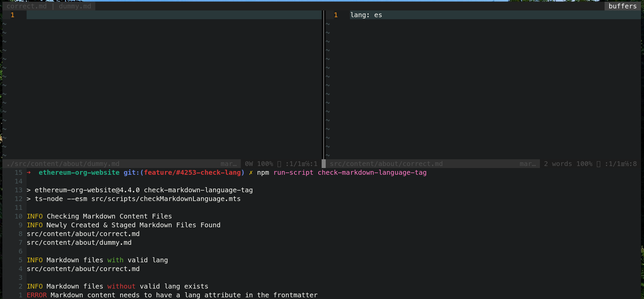Click the red ERROR label
Image resolution: width=644 pixels, height=299 pixels.
(x=37, y=295)
